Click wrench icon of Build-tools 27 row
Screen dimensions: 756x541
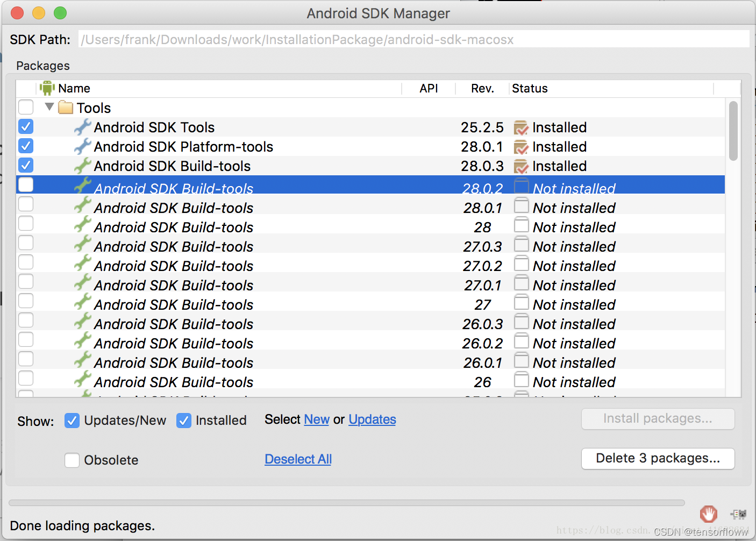coord(83,301)
